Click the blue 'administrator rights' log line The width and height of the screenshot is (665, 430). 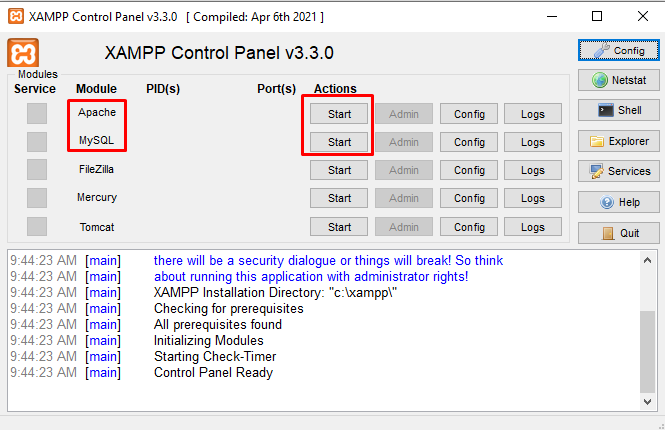(311, 276)
